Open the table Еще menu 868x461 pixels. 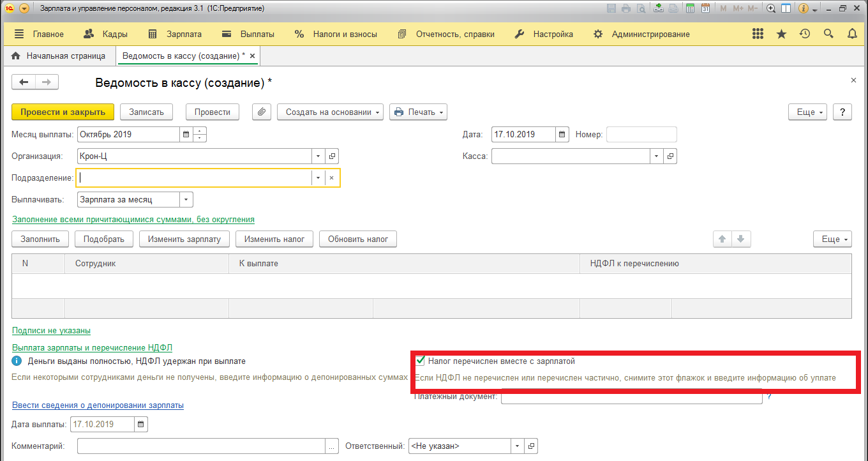point(832,239)
